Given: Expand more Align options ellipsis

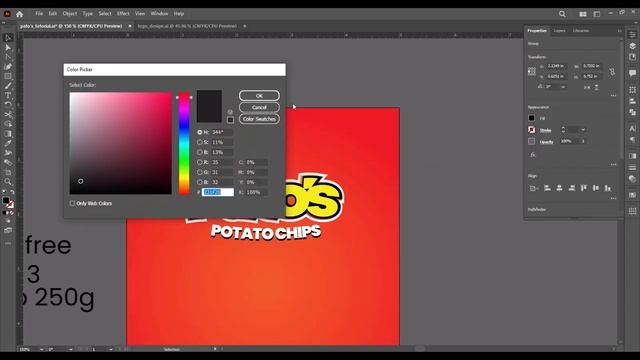Looking at the screenshot, I should (613, 198).
